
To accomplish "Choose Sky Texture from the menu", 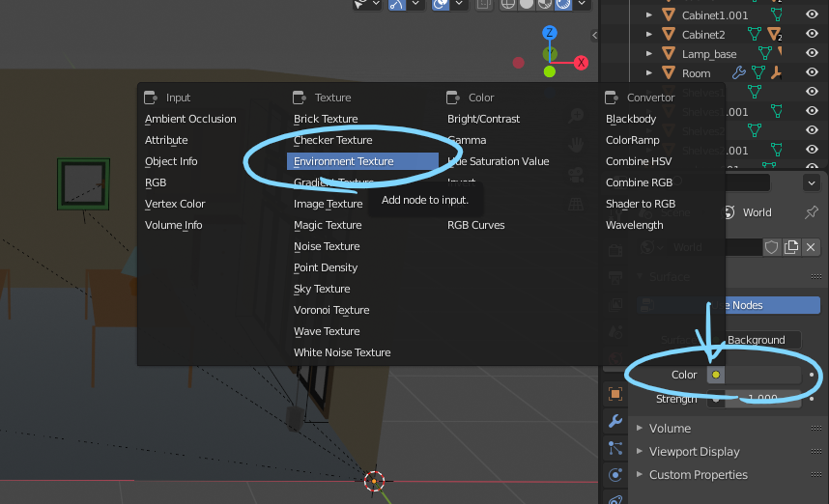I will [x=322, y=289].
